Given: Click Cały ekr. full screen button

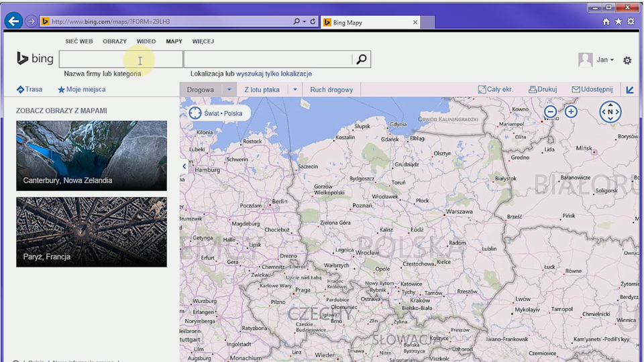Looking at the screenshot, I should point(495,89).
